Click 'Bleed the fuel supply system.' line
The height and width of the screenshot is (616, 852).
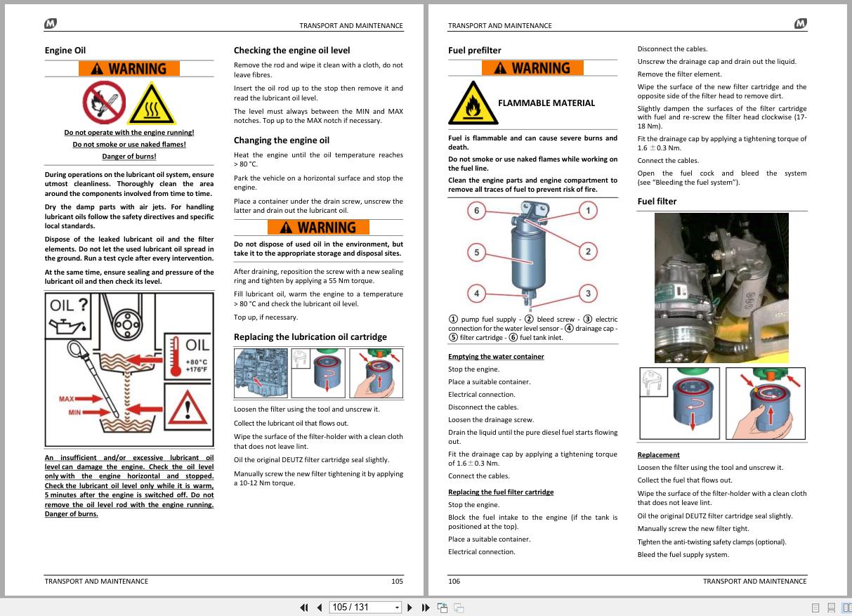(x=683, y=555)
